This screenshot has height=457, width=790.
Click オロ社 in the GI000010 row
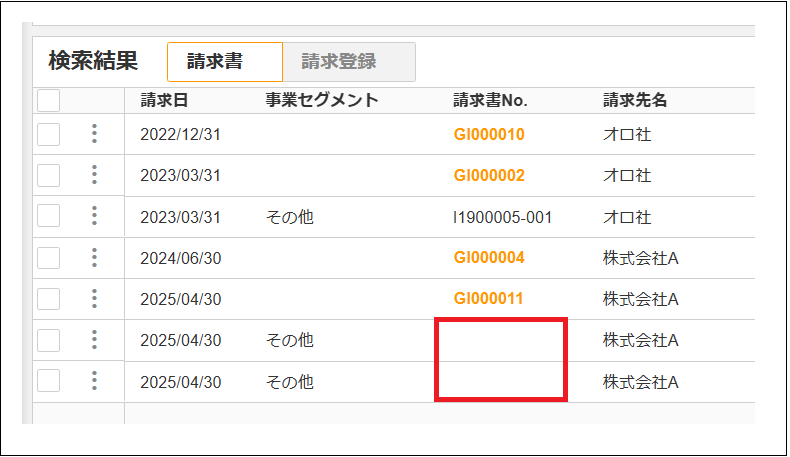tap(627, 135)
